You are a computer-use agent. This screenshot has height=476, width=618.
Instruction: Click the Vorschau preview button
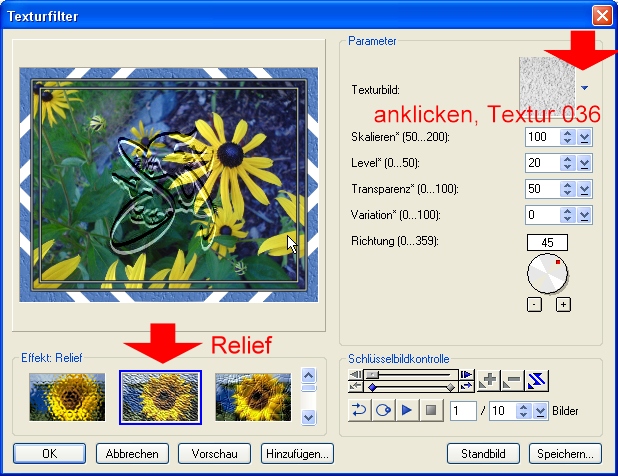click(x=214, y=454)
